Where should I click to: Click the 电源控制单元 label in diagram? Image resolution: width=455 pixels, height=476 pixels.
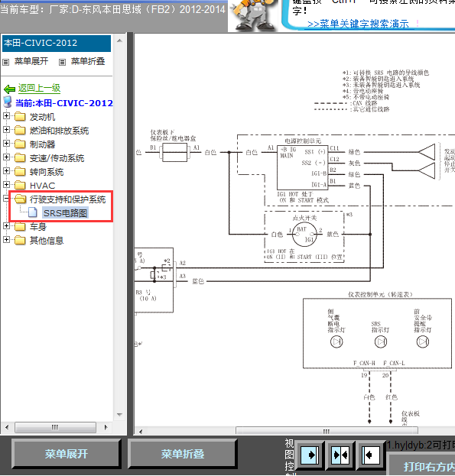303,141
